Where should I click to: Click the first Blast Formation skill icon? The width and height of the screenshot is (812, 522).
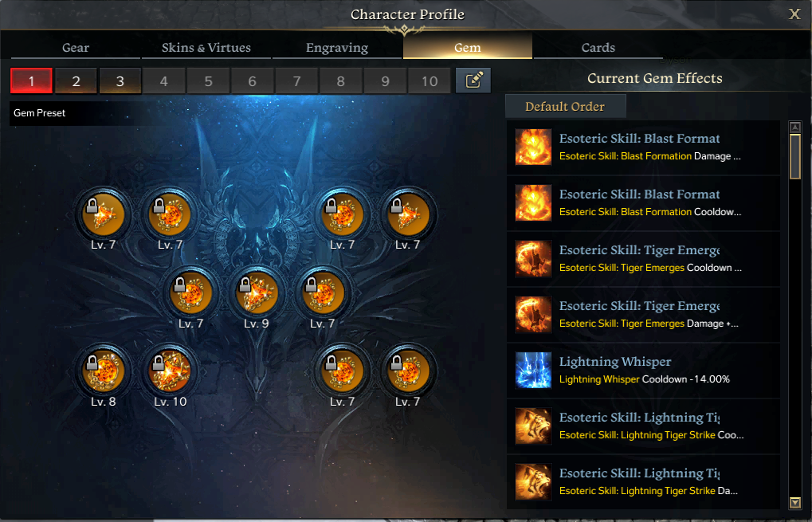pyautogui.click(x=533, y=147)
